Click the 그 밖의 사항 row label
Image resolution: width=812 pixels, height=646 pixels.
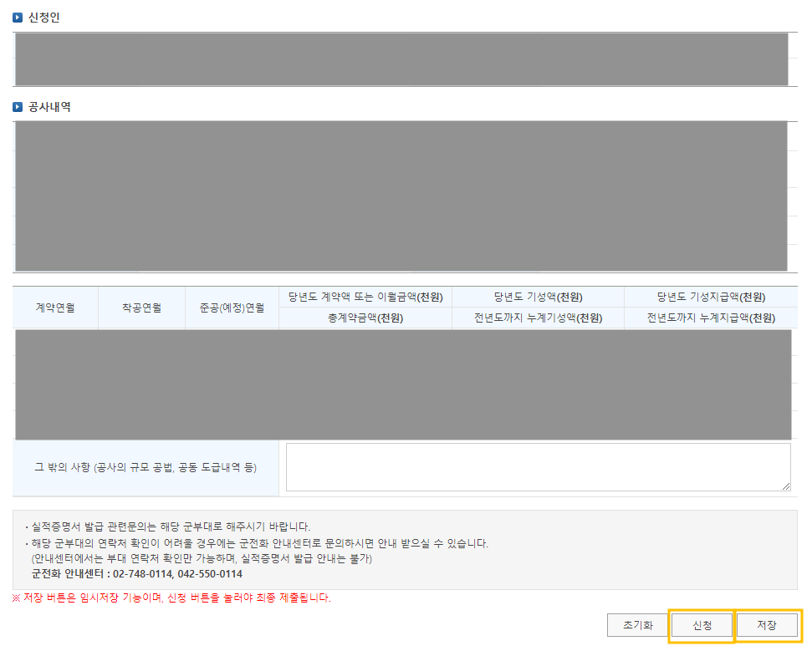click(x=146, y=468)
